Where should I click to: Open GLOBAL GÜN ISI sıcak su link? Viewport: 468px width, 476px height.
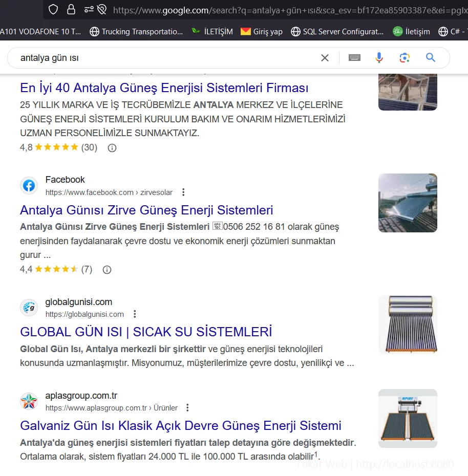[146, 332]
